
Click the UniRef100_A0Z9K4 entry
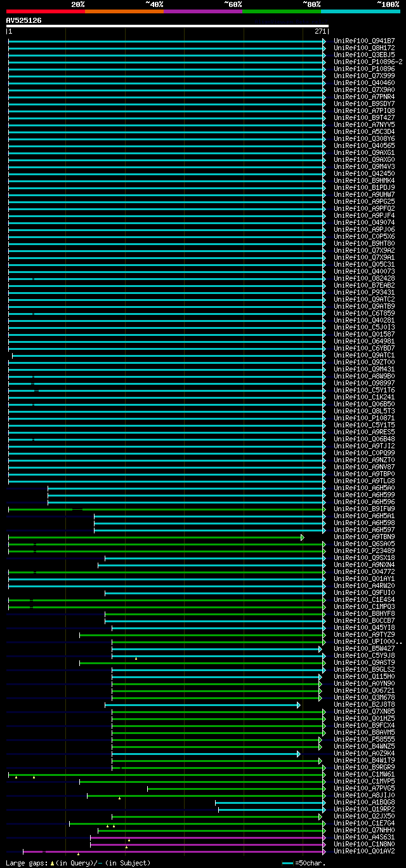pyautogui.click(x=364, y=753)
